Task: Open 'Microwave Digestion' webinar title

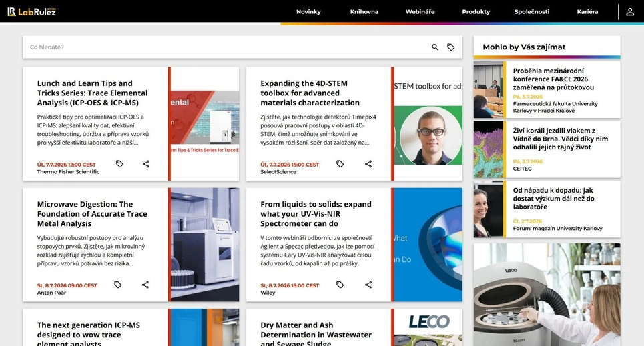Action: [x=92, y=214]
